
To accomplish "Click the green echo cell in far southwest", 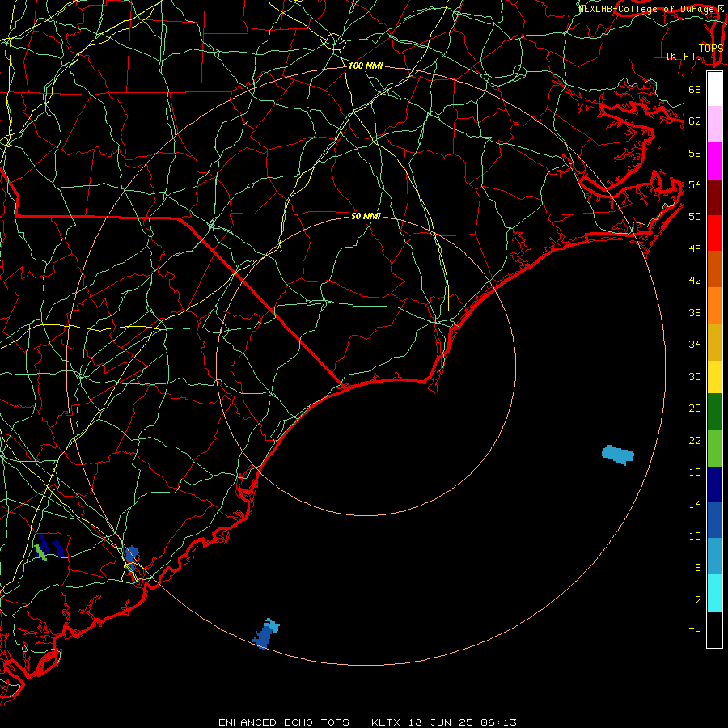I will click(41, 552).
